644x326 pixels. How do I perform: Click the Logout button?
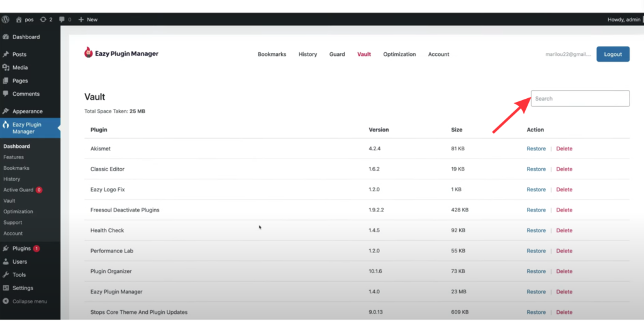click(x=613, y=54)
